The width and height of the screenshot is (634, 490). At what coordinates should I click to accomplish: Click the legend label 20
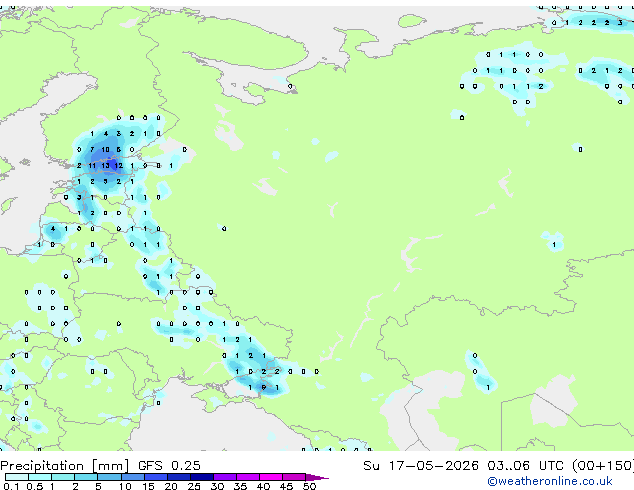pos(171,486)
